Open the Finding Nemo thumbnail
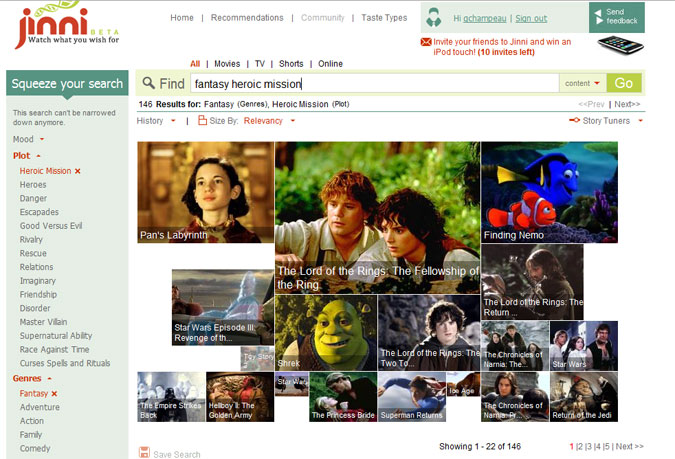This screenshot has width=675, height=459. [549, 192]
